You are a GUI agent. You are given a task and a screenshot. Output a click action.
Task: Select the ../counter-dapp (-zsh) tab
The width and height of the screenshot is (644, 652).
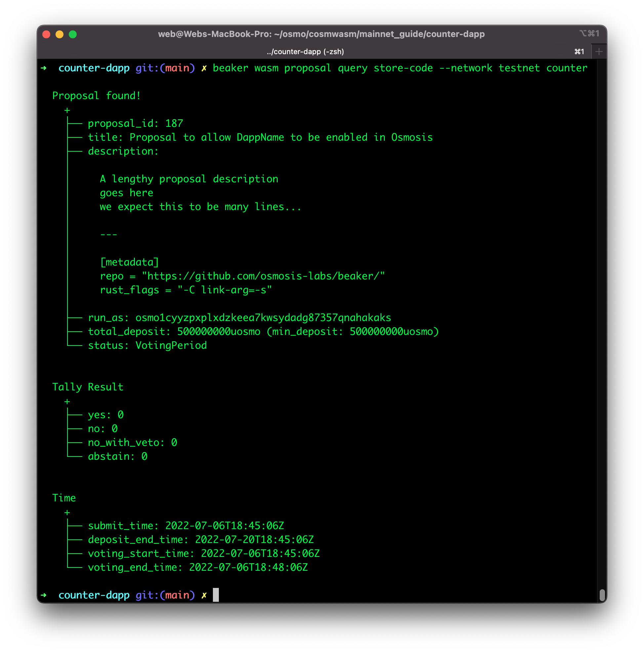click(305, 52)
